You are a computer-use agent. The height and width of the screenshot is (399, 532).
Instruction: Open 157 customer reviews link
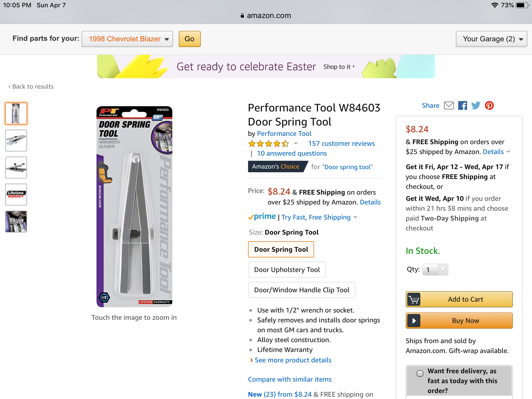pyautogui.click(x=341, y=143)
